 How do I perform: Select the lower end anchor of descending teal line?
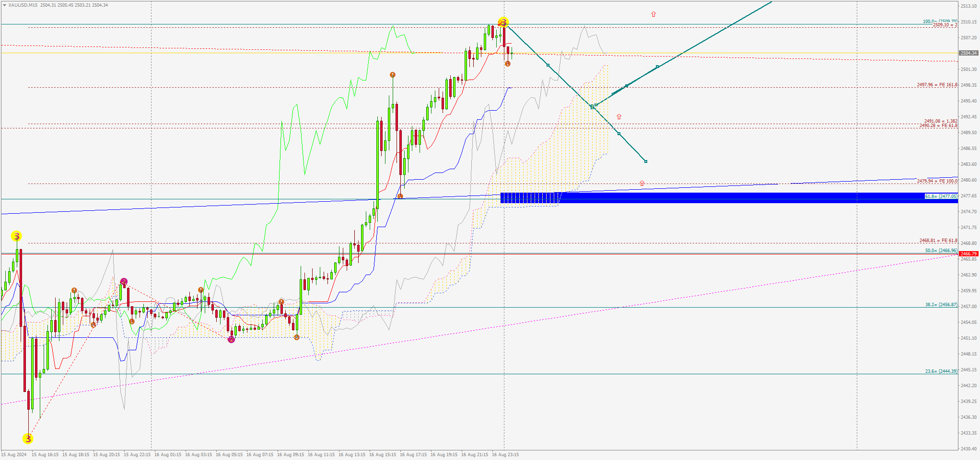coord(646,161)
